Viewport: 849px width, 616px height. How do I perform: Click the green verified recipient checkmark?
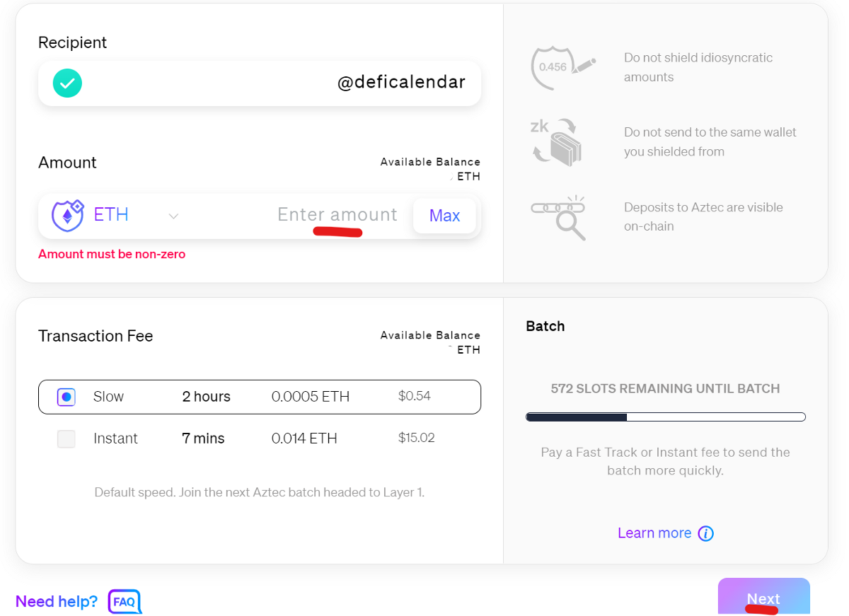[x=67, y=83]
